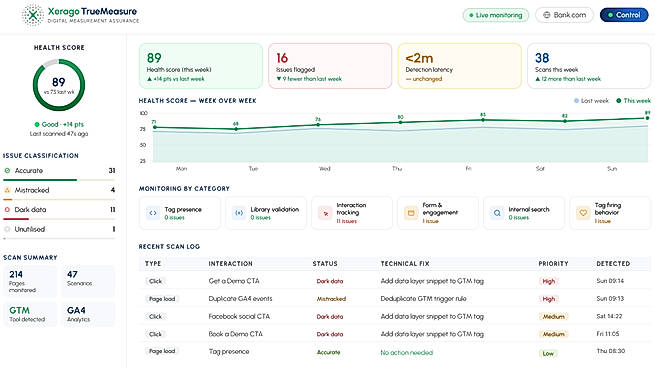Open the Detection latency card
The image size is (655, 368).
pyautogui.click(x=460, y=66)
